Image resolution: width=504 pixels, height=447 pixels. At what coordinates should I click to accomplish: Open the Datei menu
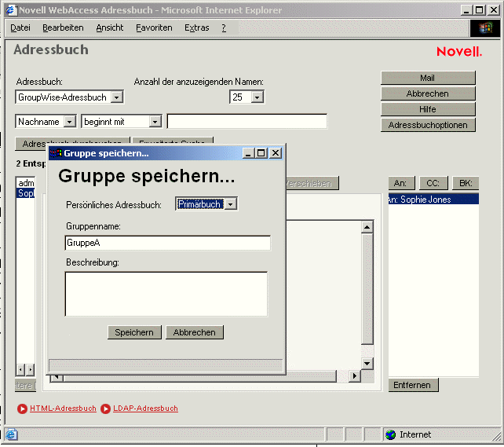tap(20, 27)
